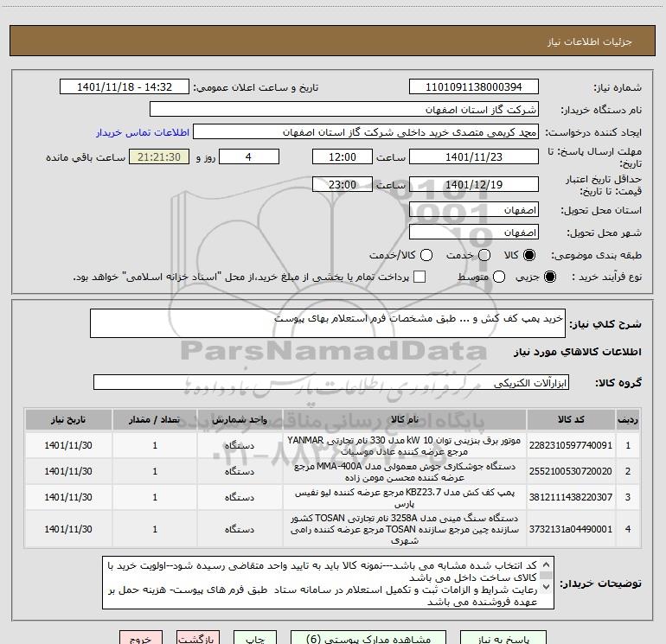Click the تاریخ نیاز column header
The width and height of the screenshot is (666, 644).
pos(68,419)
